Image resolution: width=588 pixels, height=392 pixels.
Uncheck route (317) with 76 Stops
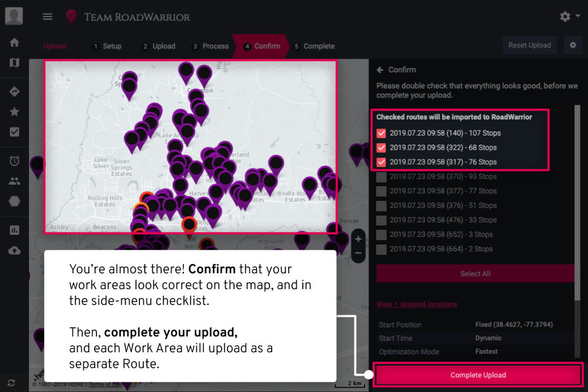click(x=382, y=162)
